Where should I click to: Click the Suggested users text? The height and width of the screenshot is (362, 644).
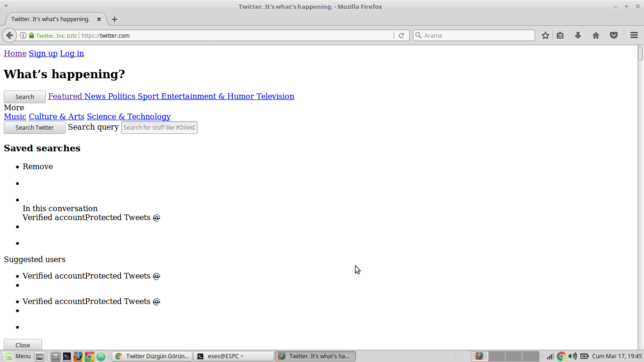tap(35, 259)
